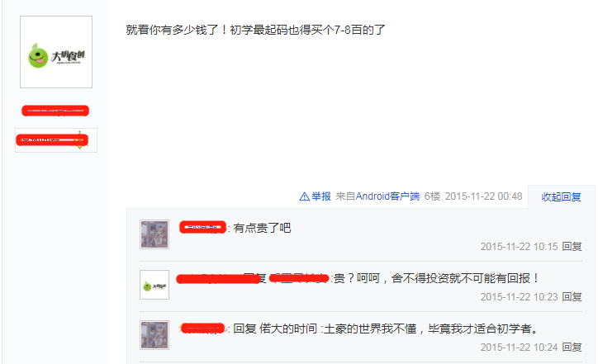
Task: Click the warning triangle report icon
Action: click(x=304, y=196)
